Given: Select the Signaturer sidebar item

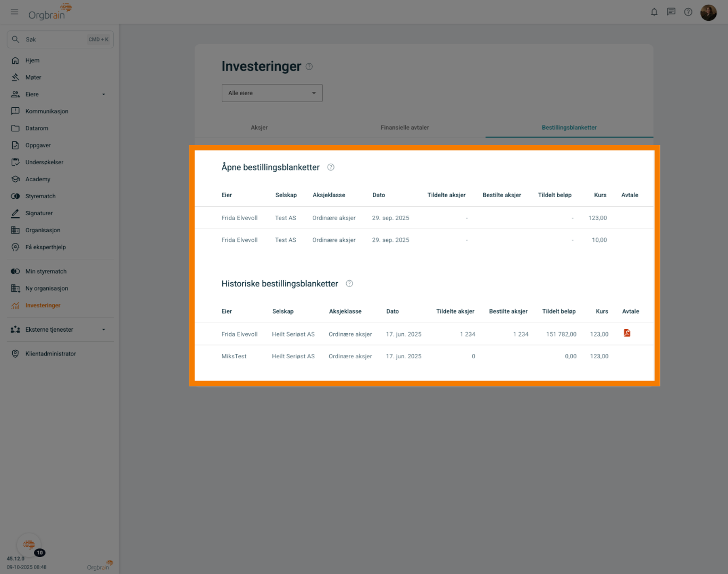Looking at the screenshot, I should tap(39, 214).
